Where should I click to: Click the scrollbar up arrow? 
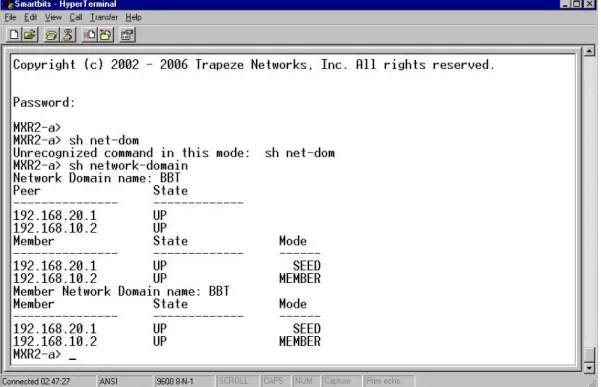(x=589, y=51)
